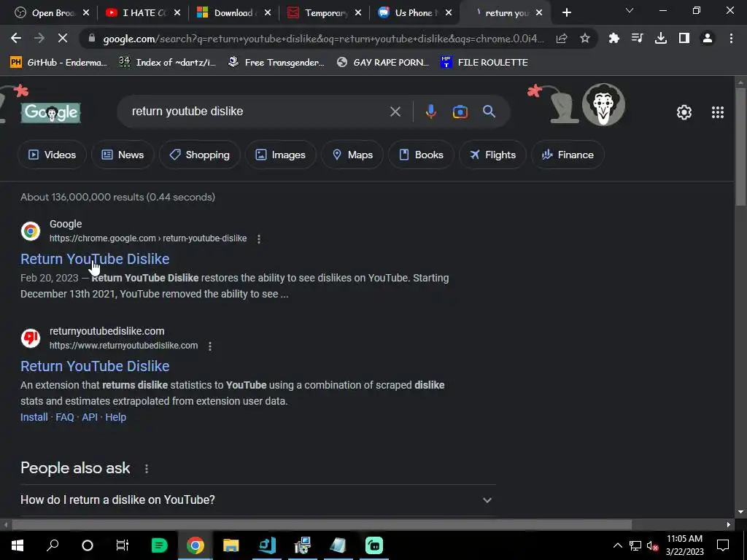Open Index of ~dartz bookmark

[x=167, y=63]
